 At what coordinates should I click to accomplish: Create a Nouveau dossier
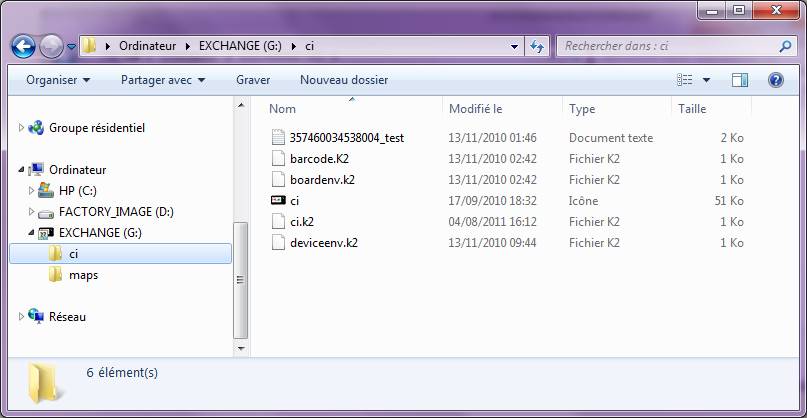click(344, 80)
